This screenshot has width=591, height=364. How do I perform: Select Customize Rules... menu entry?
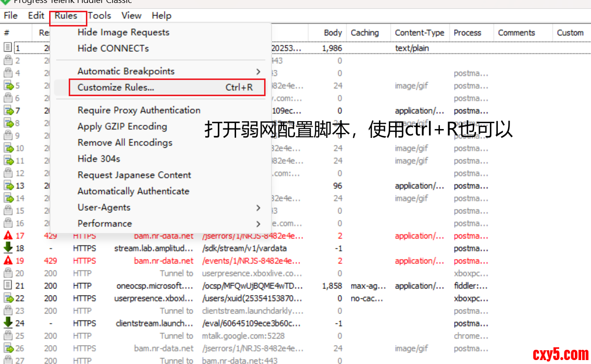click(161, 87)
